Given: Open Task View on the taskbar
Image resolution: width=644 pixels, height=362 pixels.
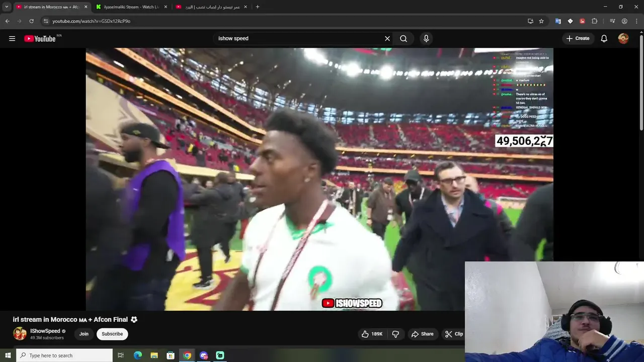Looking at the screenshot, I should tap(121, 355).
